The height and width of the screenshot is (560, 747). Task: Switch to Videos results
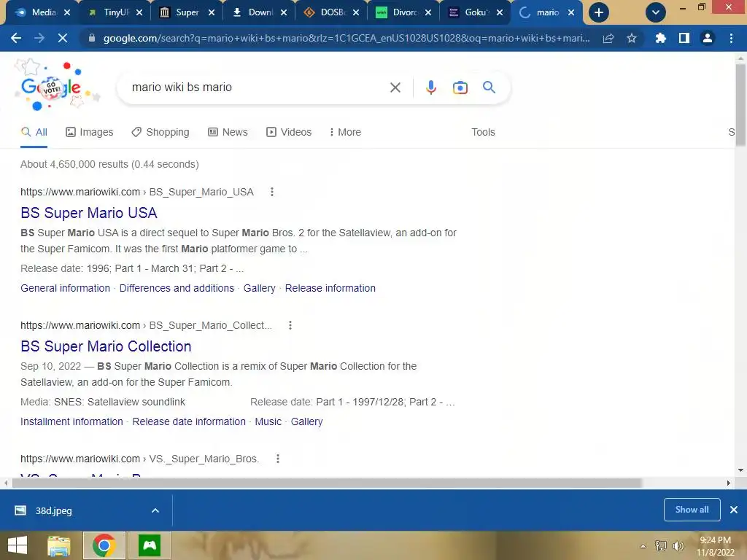(289, 132)
